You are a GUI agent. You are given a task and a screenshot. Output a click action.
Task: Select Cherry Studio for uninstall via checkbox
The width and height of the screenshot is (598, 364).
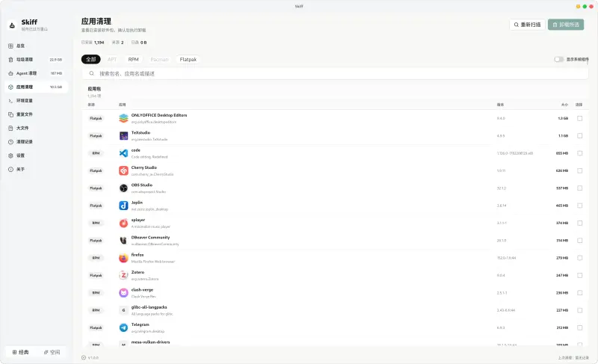click(580, 170)
